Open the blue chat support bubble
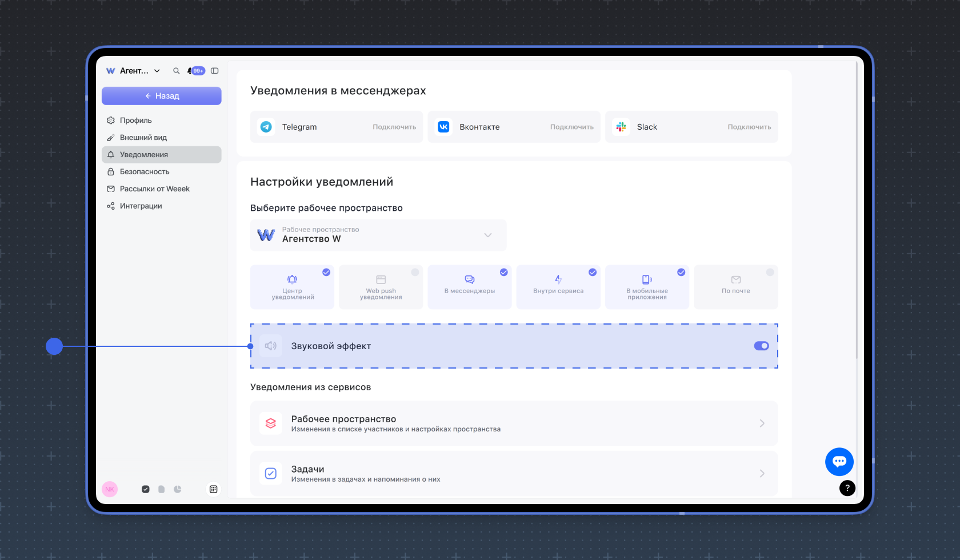Screen dimensions: 960x560 839,461
